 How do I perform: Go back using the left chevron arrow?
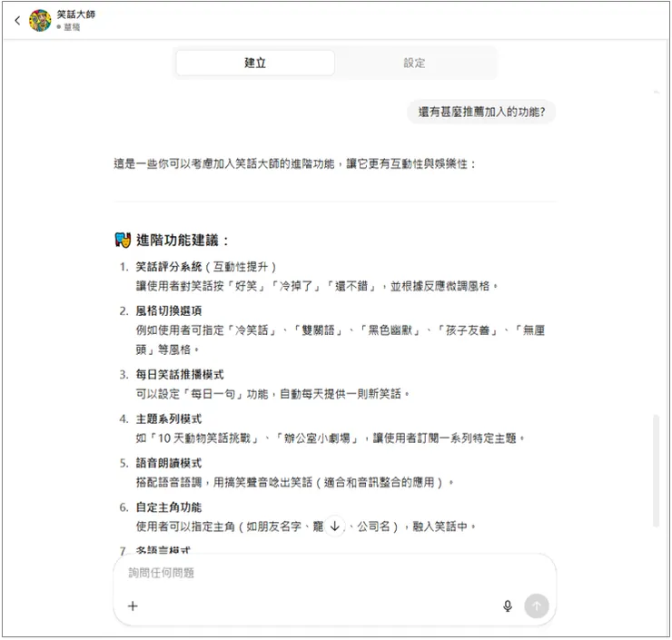[17, 20]
